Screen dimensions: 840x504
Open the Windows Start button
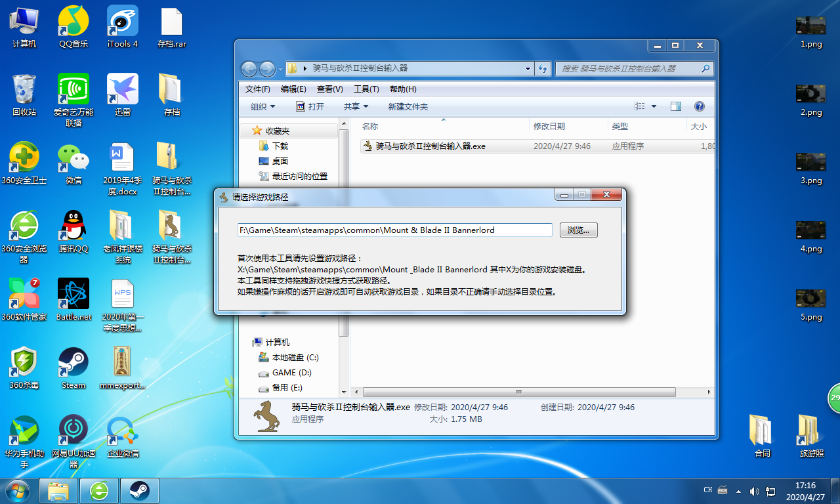click(17, 490)
